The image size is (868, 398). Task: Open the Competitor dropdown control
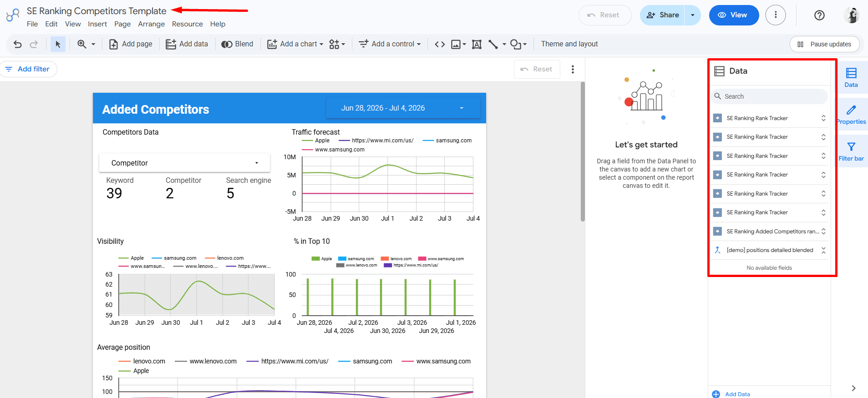[x=184, y=163]
